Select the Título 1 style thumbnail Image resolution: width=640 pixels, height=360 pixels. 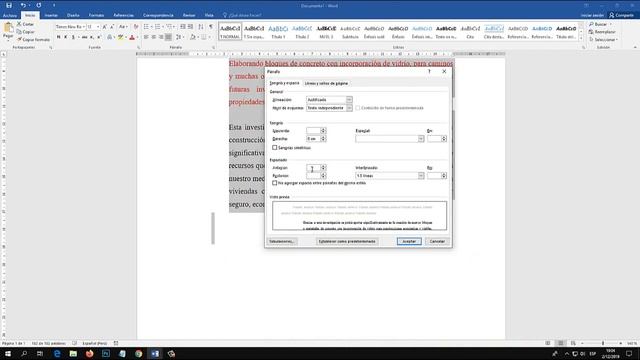[278, 31]
